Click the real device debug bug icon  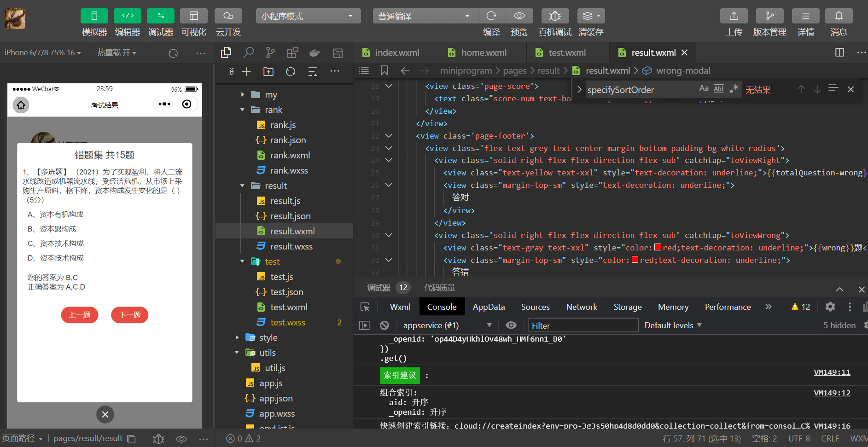[x=555, y=16]
